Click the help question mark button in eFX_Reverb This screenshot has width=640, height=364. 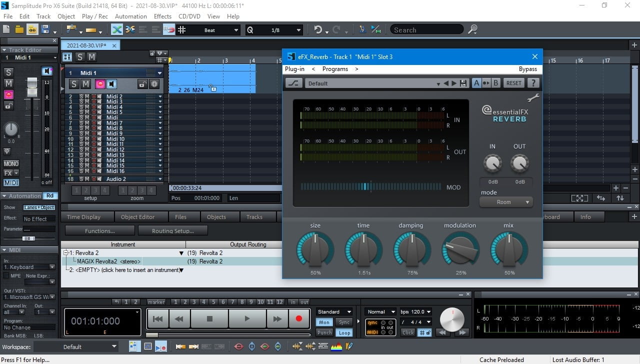[x=533, y=83]
